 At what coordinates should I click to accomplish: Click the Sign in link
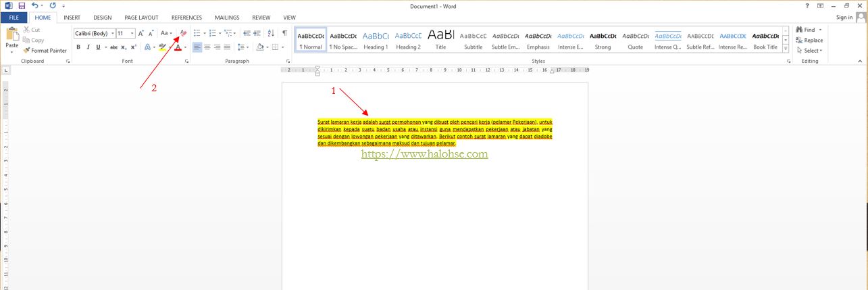click(x=844, y=18)
